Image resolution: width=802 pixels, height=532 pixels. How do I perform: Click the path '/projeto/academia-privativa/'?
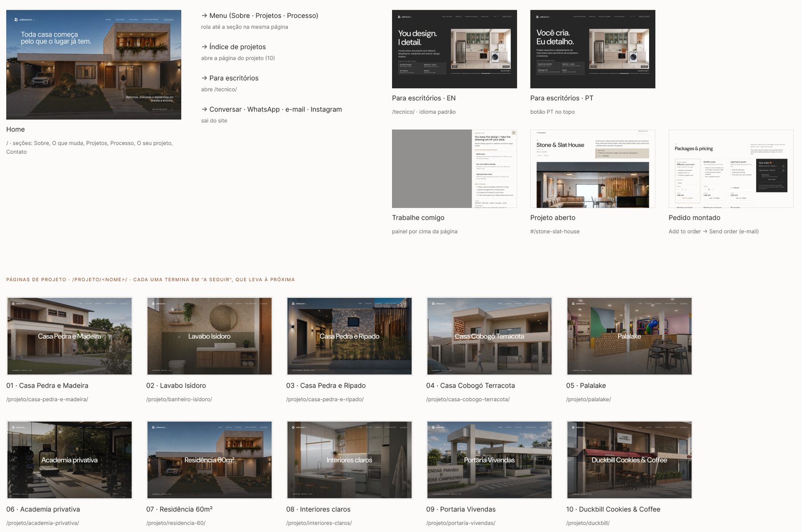[43, 523]
